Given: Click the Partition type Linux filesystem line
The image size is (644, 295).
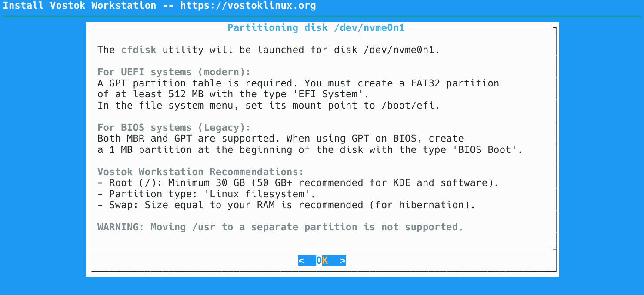Looking at the screenshot, I should click(207, 194).
